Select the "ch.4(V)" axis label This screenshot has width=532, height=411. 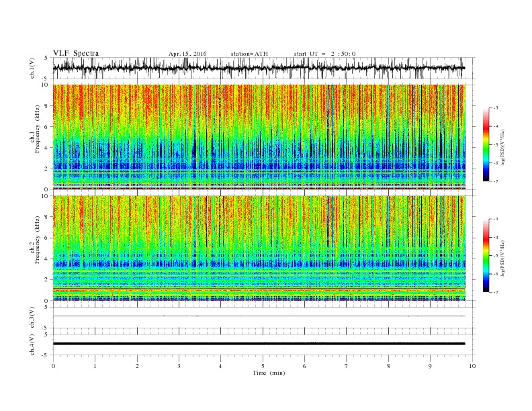tap(32, 345)
